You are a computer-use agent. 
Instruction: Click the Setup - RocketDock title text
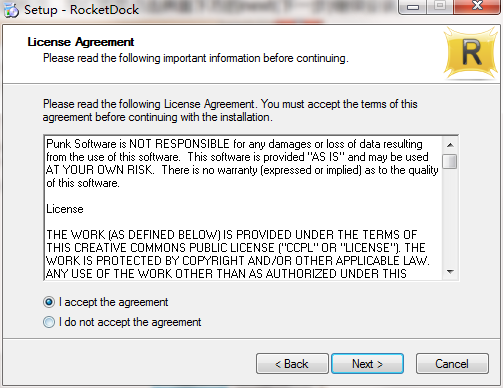click(81, 10)
